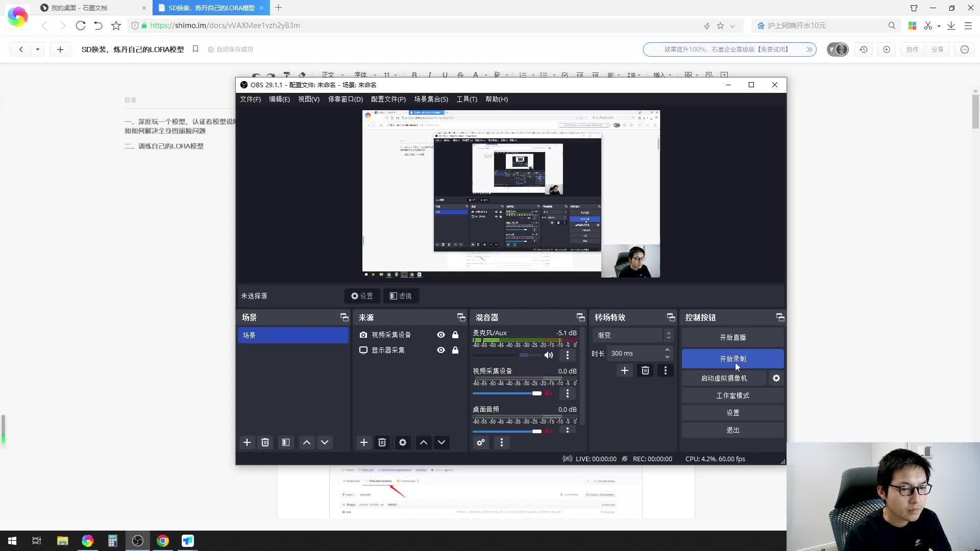Toggle lock on 显示器采集 source

pyautogui.click(x=455, y=350)
